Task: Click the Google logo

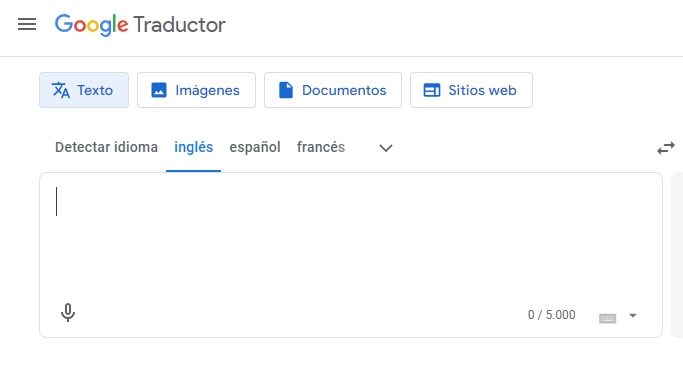Action: point(91,25)
